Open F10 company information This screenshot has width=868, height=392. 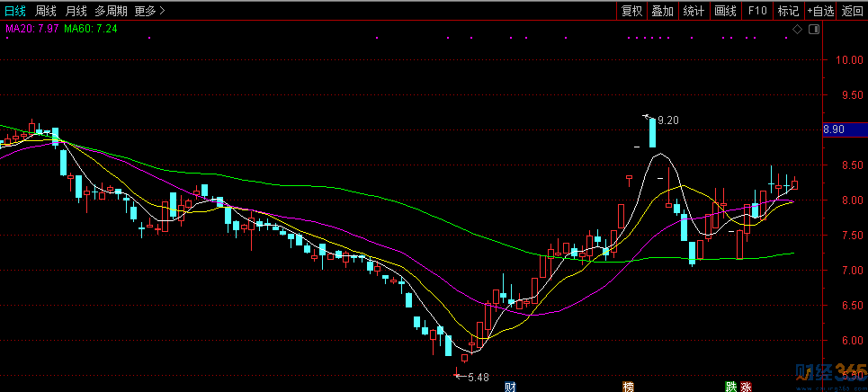pos(756,11)
